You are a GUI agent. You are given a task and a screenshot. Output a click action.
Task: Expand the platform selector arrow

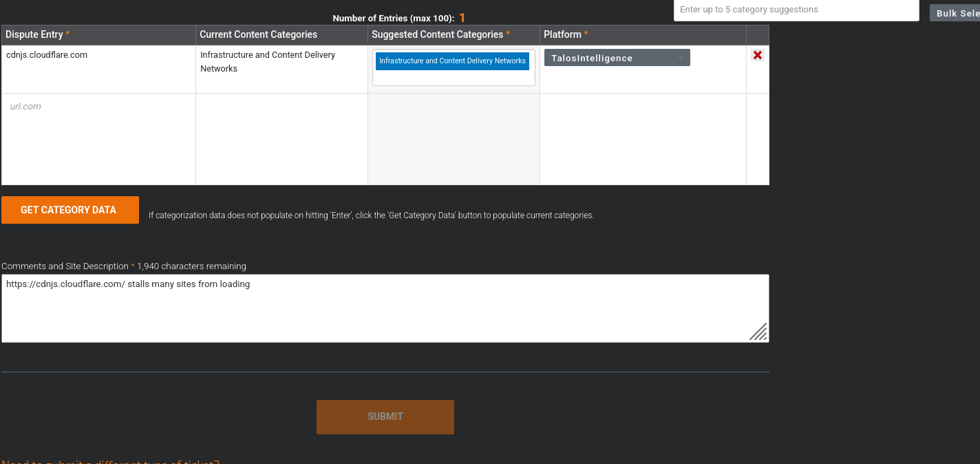[681, 58]
